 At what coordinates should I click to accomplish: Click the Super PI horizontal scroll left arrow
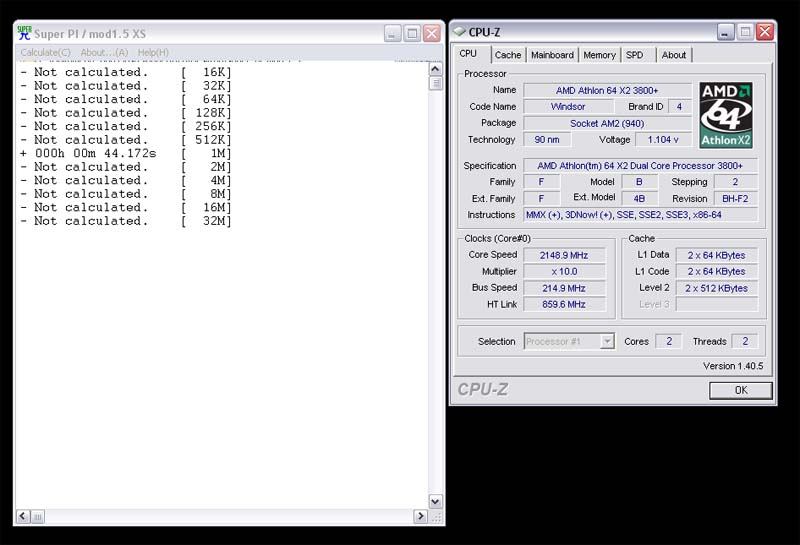pyautogui.click(x=23, y=516)
